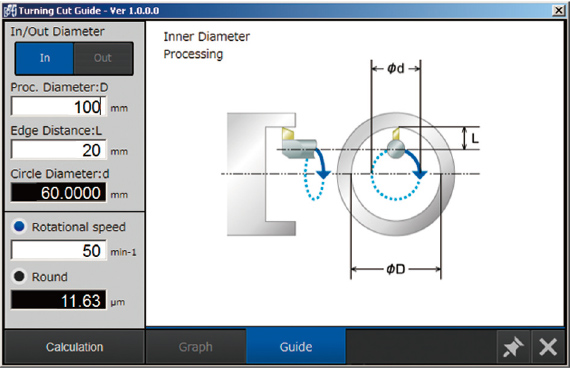Click the 'Circle Diameter:d' label
The width and height of the screenshot is (570, 368).
click(x=60, y=174)
